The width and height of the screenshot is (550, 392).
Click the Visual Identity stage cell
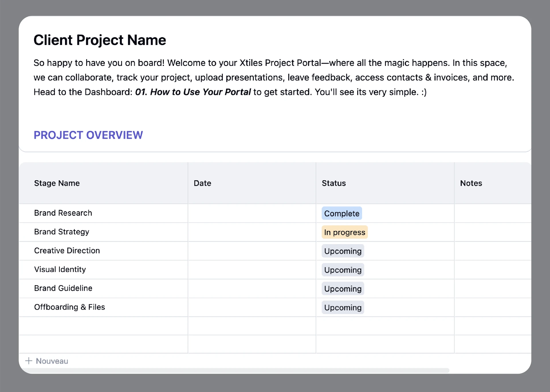[x=103, y=270]
